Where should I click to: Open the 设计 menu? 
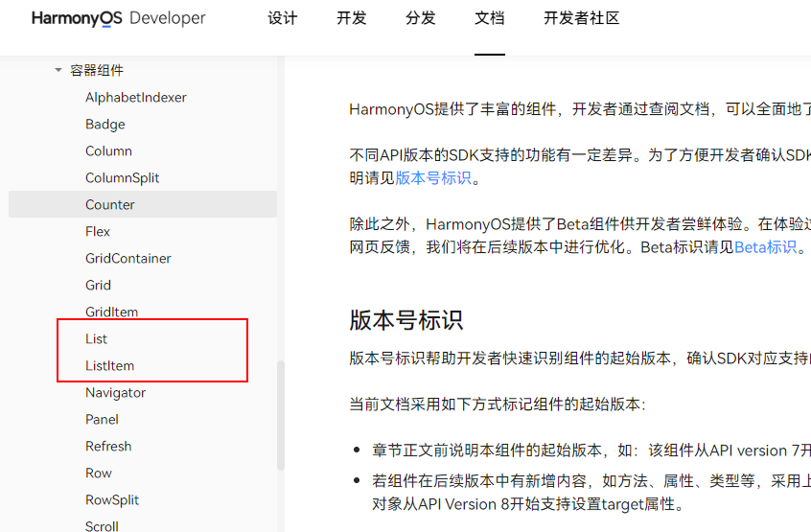click(x=283, y=18)
